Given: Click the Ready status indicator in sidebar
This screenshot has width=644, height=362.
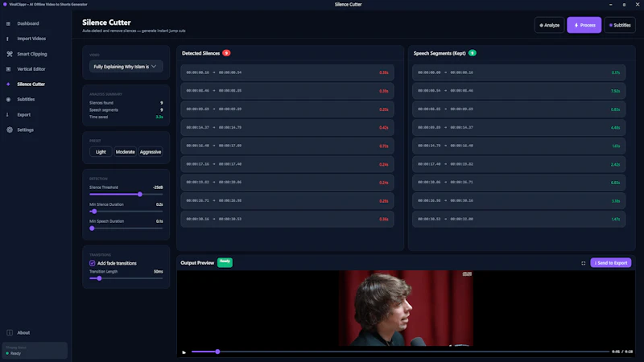Looking at the screenshot, I should 13,353.
